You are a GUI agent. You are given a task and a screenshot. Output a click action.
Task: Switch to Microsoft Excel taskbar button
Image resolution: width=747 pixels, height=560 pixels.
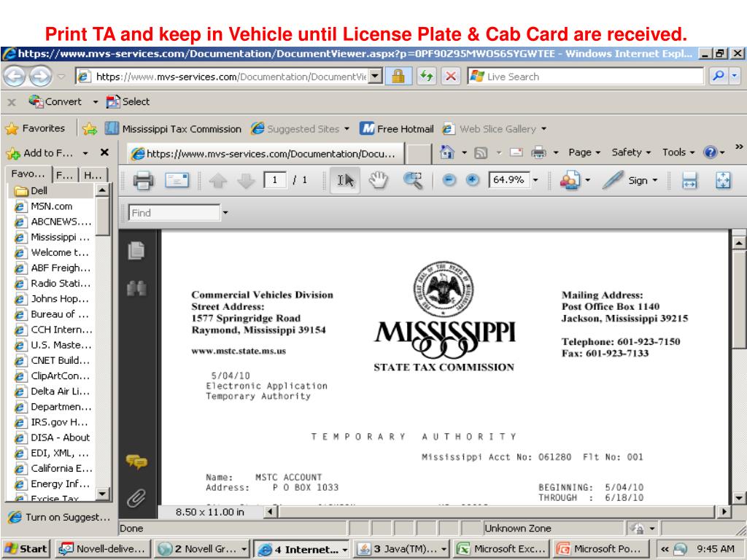point(502,548)
